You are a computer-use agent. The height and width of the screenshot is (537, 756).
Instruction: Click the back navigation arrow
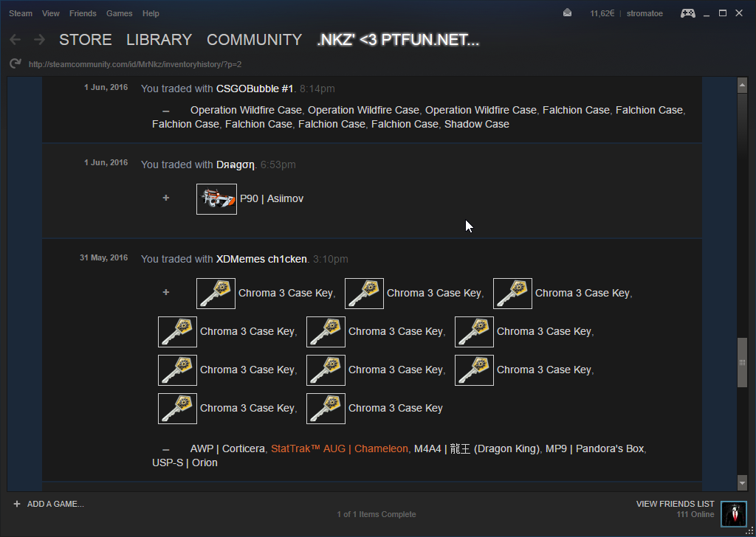[15, 40]
